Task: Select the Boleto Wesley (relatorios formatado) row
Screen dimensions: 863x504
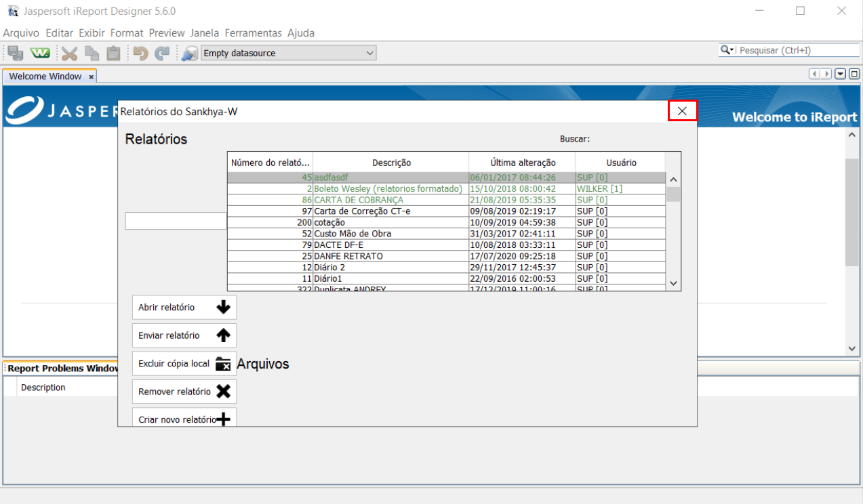Action: pyautogui.click(x=447, y=188)
